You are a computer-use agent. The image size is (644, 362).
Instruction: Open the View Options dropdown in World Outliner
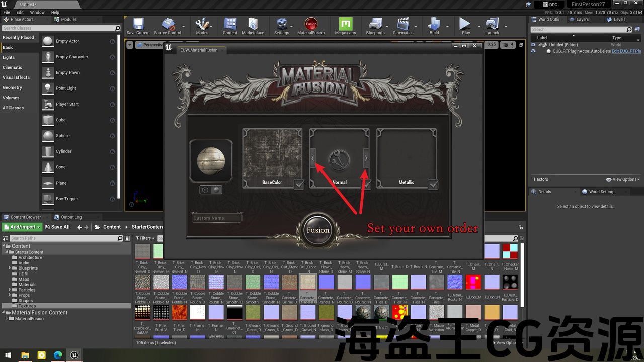(623, 179)
